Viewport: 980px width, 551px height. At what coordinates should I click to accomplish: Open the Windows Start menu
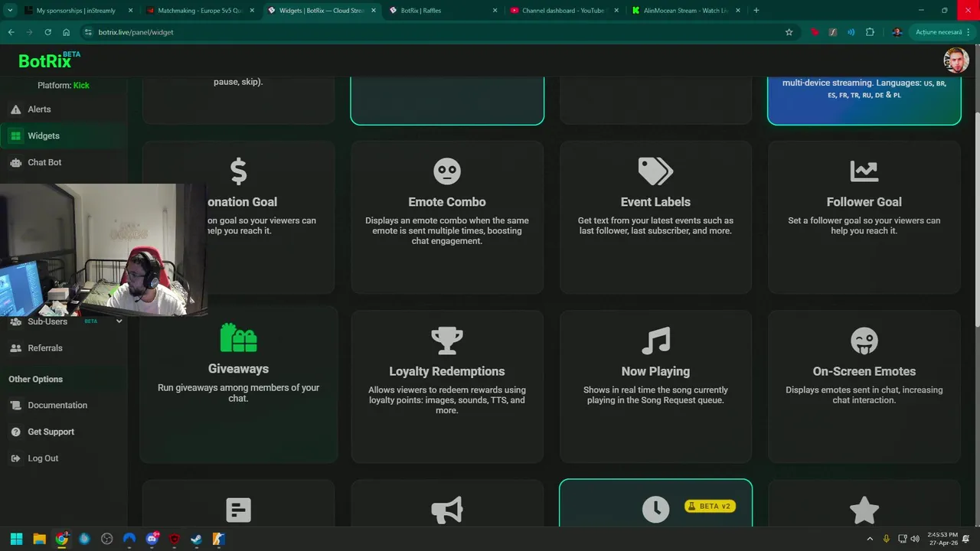(x=16, y=539)
